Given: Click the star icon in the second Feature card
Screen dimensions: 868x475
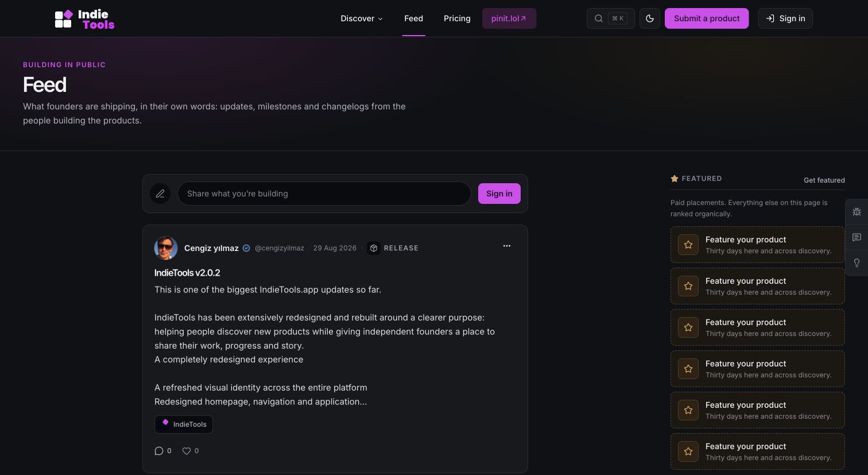Looking at the screenshot, I should coord(688,286).
